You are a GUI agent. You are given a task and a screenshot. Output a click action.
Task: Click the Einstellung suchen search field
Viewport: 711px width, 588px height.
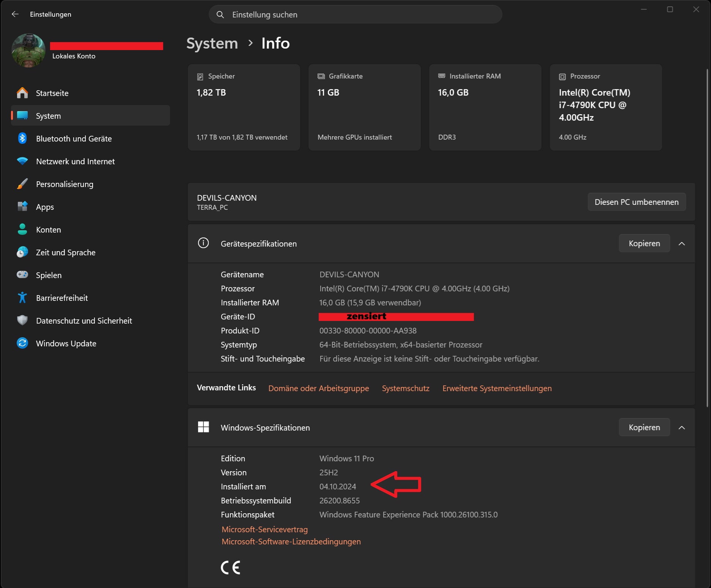(355, 14)
